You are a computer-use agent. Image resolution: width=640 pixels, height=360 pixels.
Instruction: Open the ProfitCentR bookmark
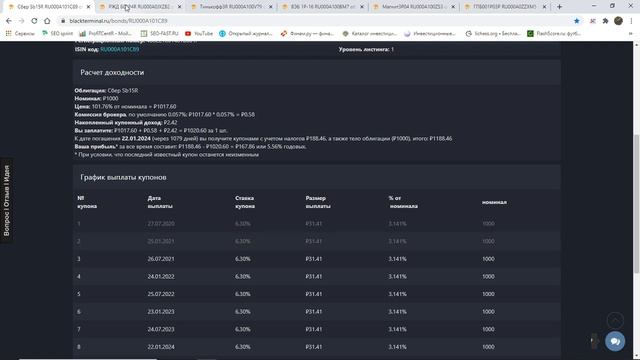tap(106, 33)
